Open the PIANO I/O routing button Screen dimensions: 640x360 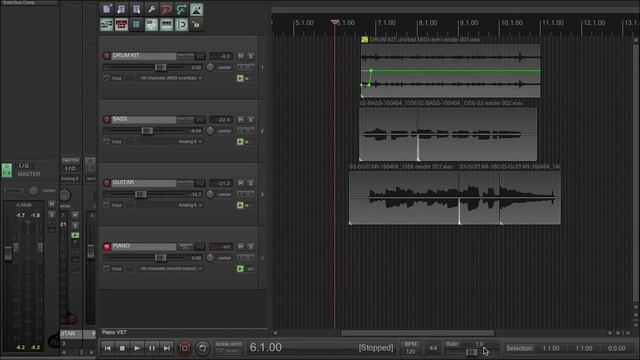pos(200,247)
